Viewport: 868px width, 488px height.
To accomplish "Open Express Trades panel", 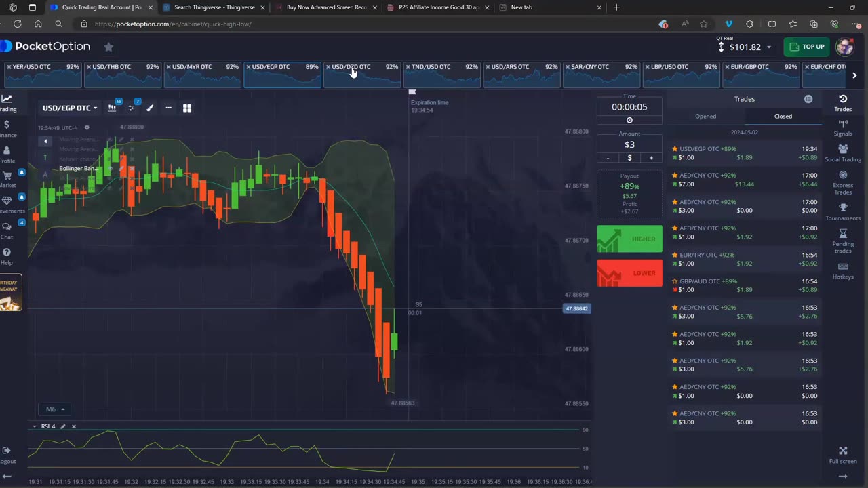I will point(843,183).
